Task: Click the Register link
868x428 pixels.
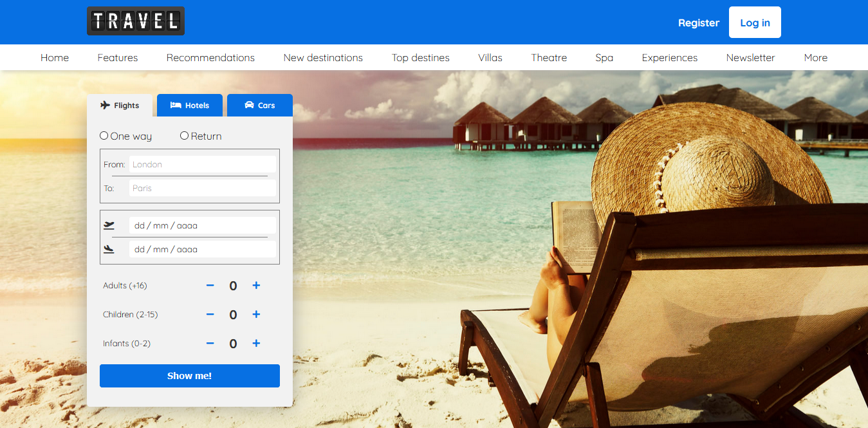Action: 699,23
